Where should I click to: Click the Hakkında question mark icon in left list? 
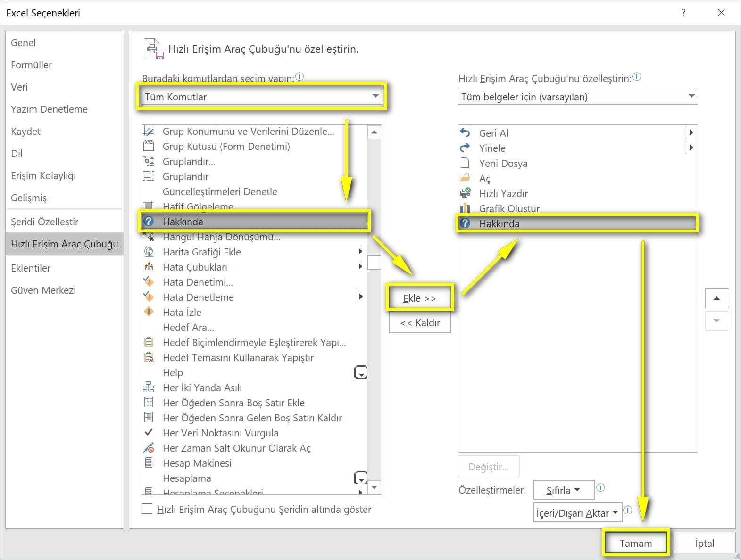pos(149,222)
